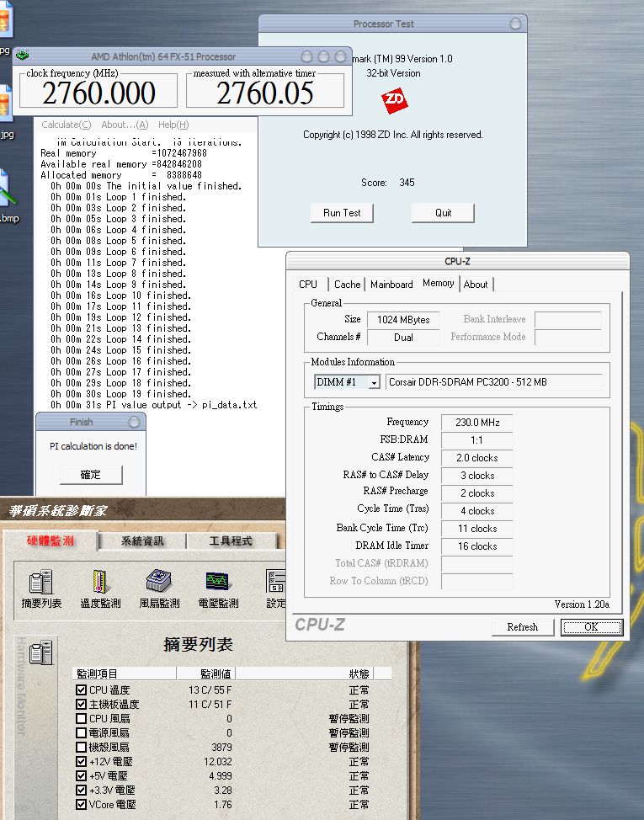The height and width of the screenshot is (820, 644).
Task: Switch to the CPU tab in CPU-Z
Action: pos(308,284)
